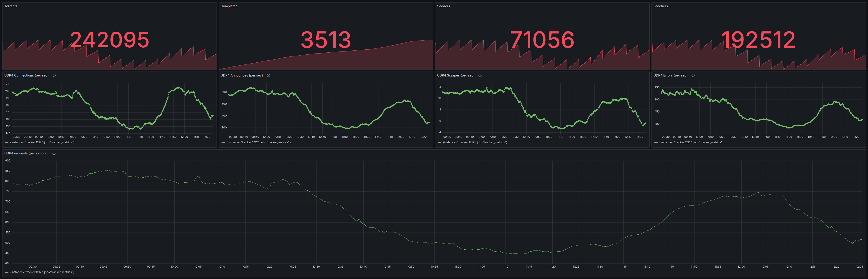
Task: Open the Completed panel title menu
Action: (229, 6)
